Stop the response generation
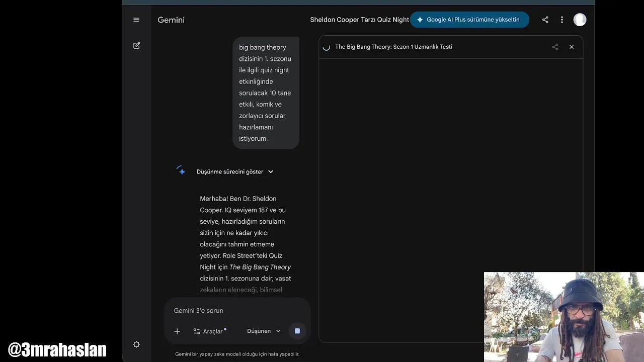This screenshot has height=362, width=644. point(297,331)
